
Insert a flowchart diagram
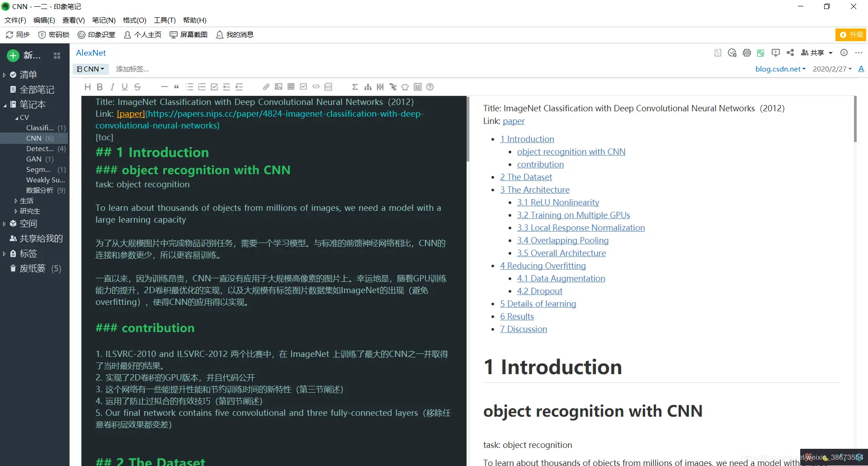(x=368, y=87)
